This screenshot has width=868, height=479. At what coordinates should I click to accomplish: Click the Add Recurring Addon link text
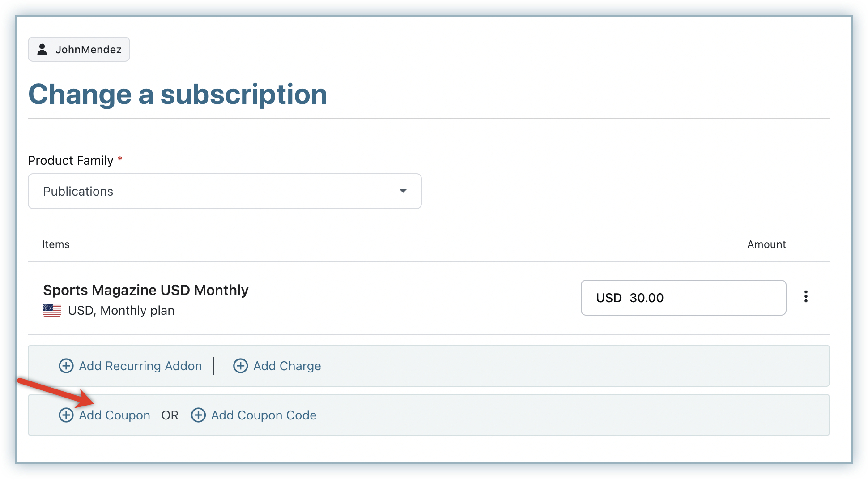pyautogui.click(x=140, y=366)
